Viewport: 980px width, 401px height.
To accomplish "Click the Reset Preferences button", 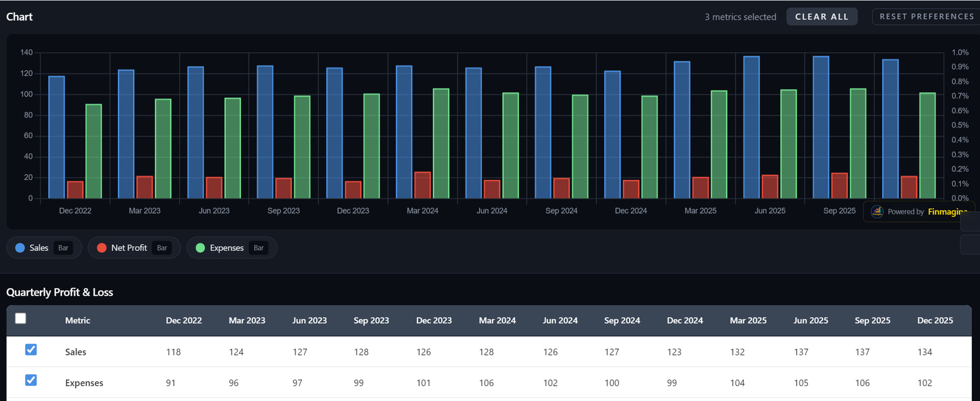I will click(x=926, y=17).
